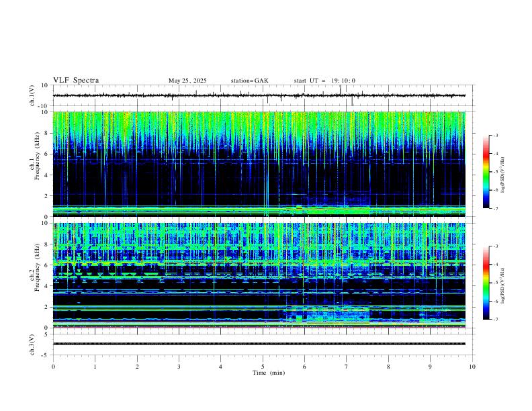Click time axis tick label "7"
This screenshot has width=532, height=411.
point(347,367)
